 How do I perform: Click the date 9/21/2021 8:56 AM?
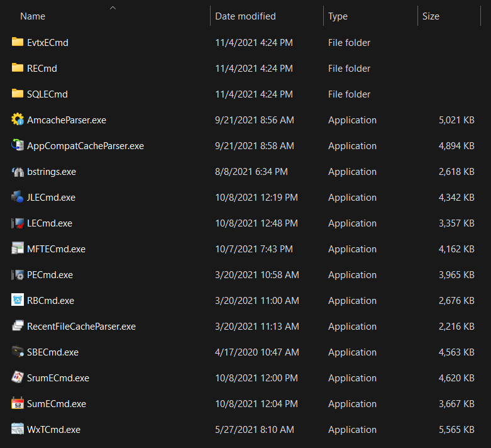coord(255,120)
